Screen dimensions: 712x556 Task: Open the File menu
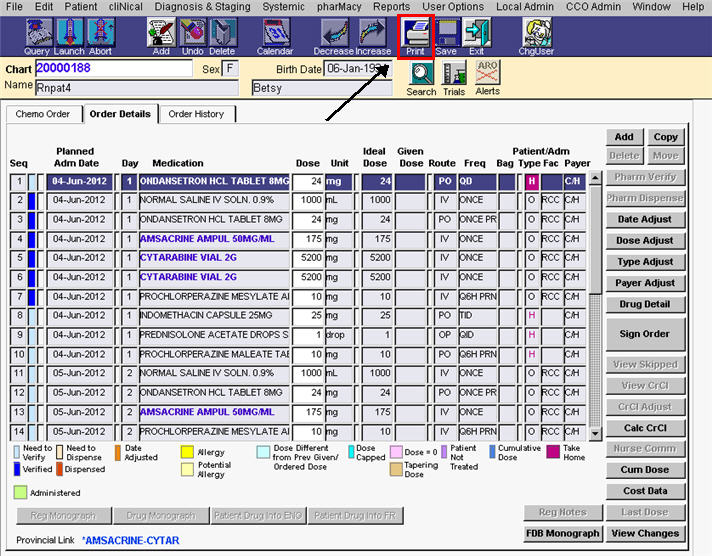(x=14, y=7)
